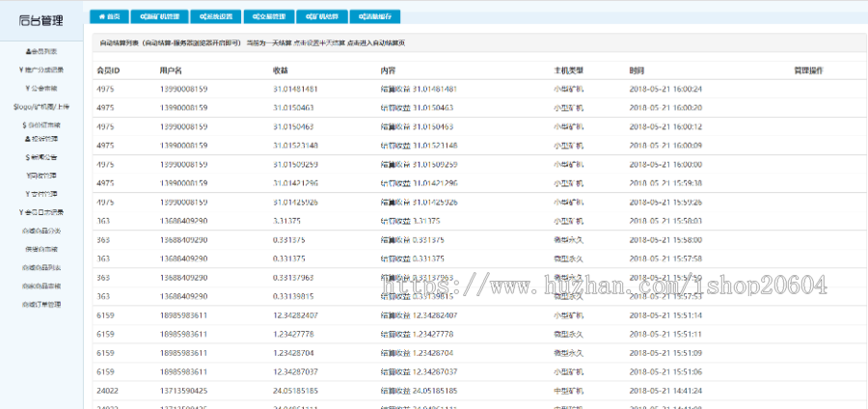Select the 矿机结算 tab
The width and height of the screenshot is (868, 409).
click(321, 16)
